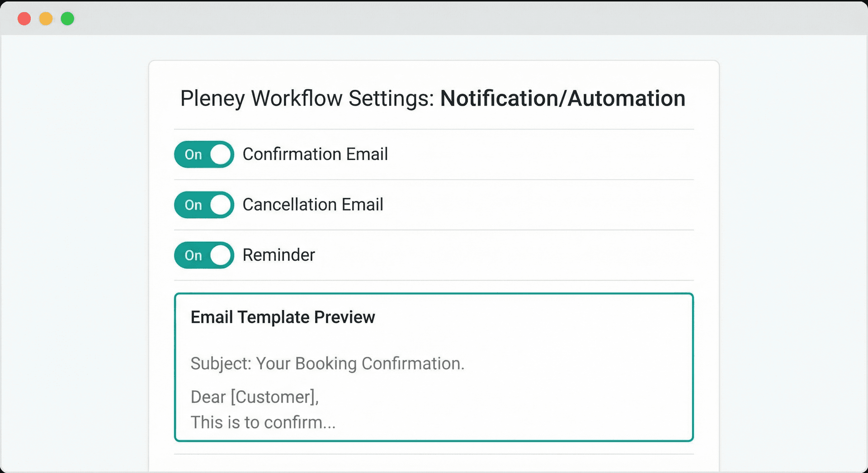Screen dimensions: 868x473
Task: Click the "Dear [Customer]," greeting line
Action: [255, 397]
